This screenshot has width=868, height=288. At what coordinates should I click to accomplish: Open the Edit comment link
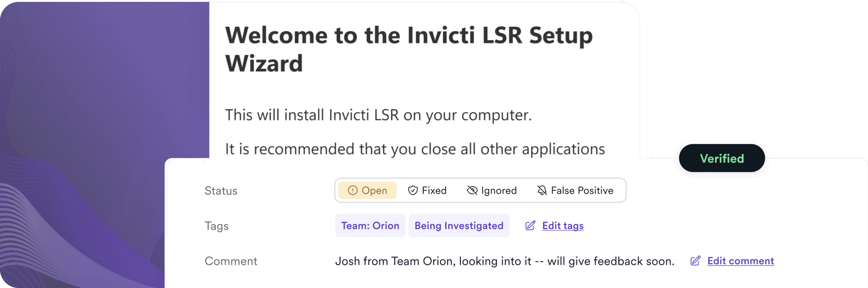tap(741, 261)
